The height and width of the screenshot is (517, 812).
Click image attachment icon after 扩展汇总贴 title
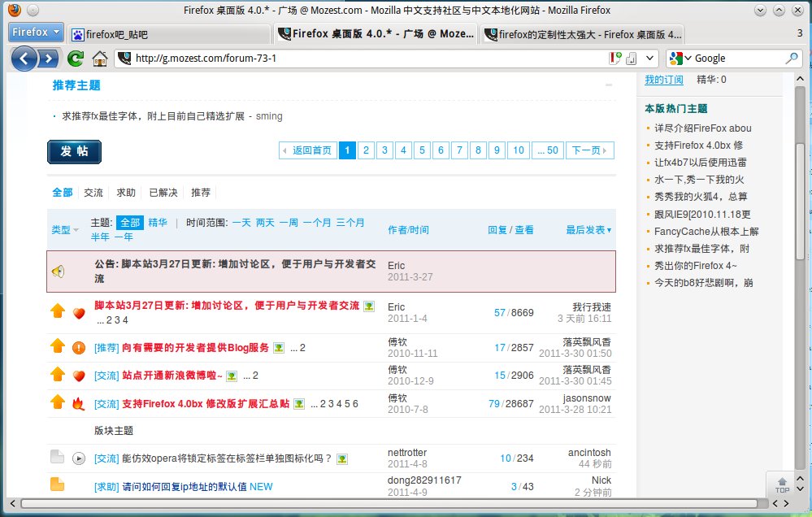[x=299, y=404]
